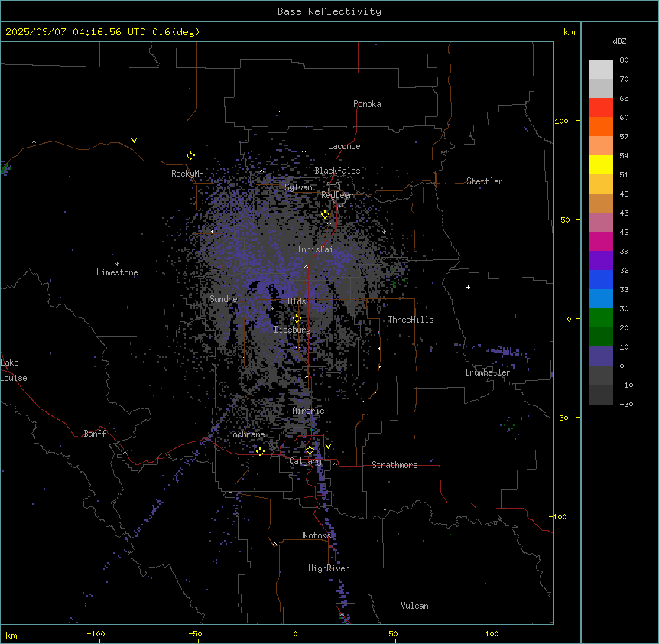Click the yellow diamond marker between Olds and Didsbury

(297, 319)
